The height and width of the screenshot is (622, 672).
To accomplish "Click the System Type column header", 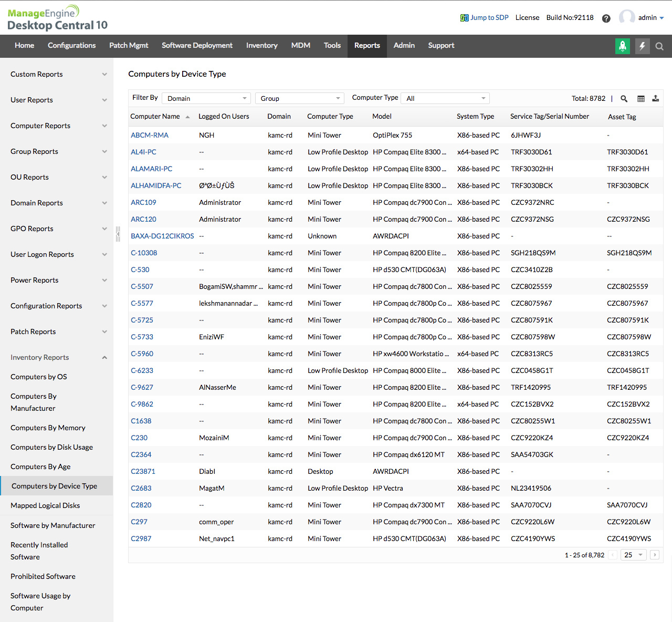I will [476, 117].
